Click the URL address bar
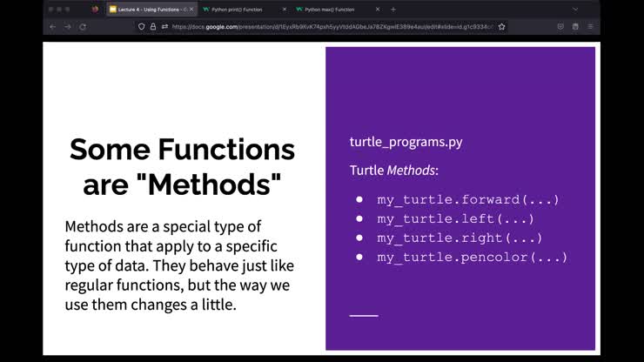 pos(331,26)
